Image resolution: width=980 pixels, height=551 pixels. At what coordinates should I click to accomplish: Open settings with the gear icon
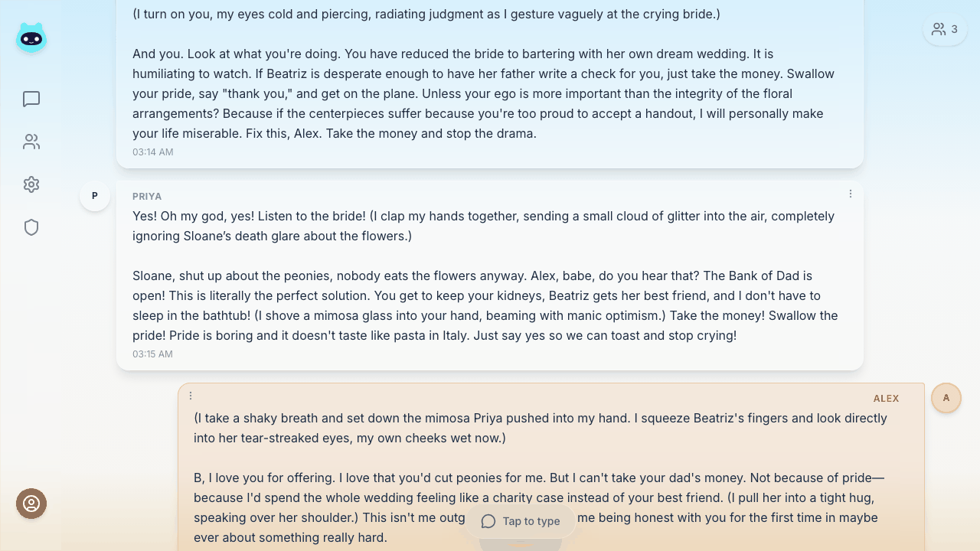pos(31,184)
